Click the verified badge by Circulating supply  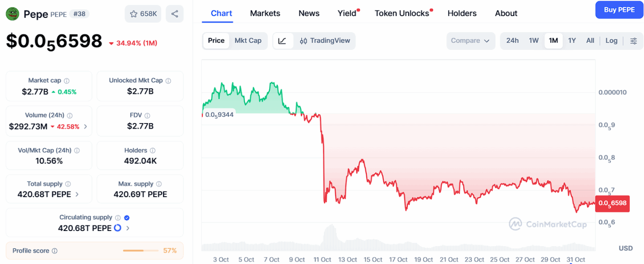pyautogui.click(x=127, y=218)
